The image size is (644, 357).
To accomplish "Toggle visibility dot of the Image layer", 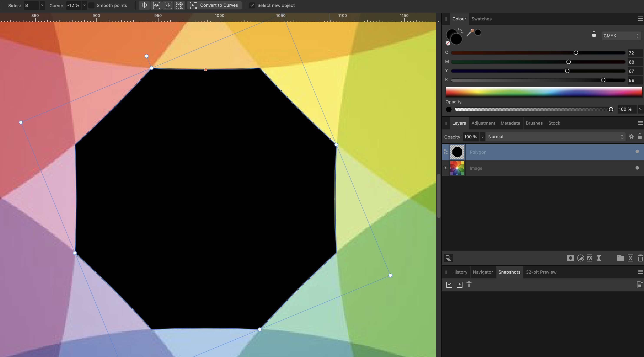I will coord(637,168).
